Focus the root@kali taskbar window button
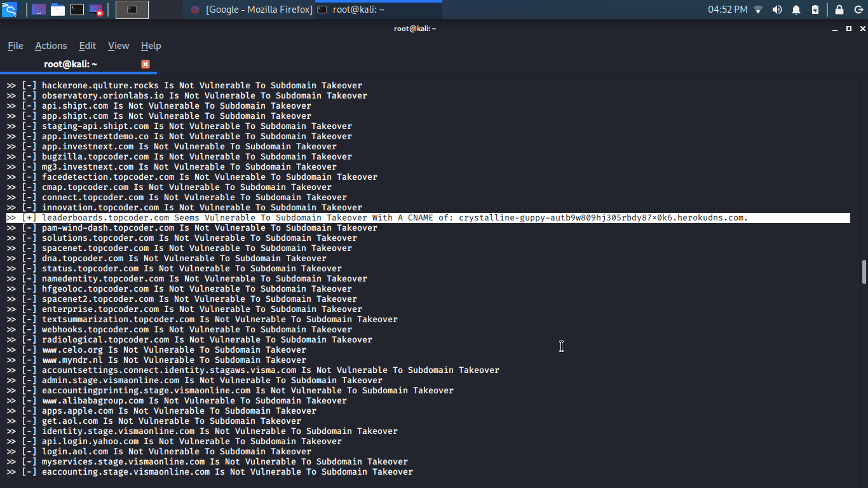 (378, 10)
